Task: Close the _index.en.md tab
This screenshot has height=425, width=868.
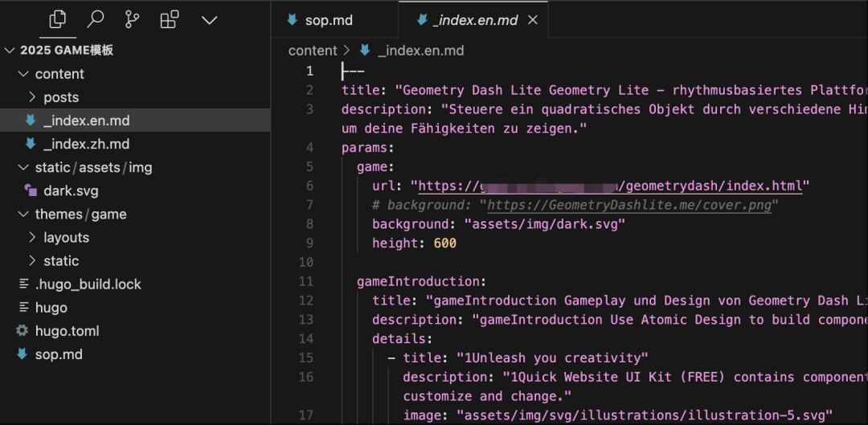Action: click(533, 20)
